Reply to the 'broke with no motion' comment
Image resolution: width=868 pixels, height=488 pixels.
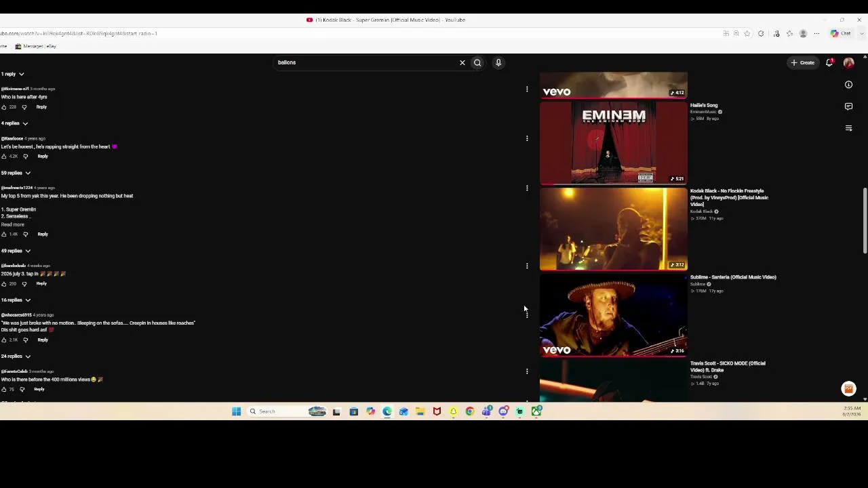pos(43,340)
